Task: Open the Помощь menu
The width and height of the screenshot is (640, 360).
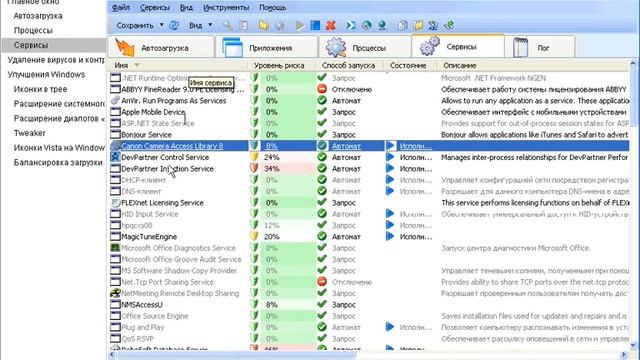Action: tap(272, 7)
